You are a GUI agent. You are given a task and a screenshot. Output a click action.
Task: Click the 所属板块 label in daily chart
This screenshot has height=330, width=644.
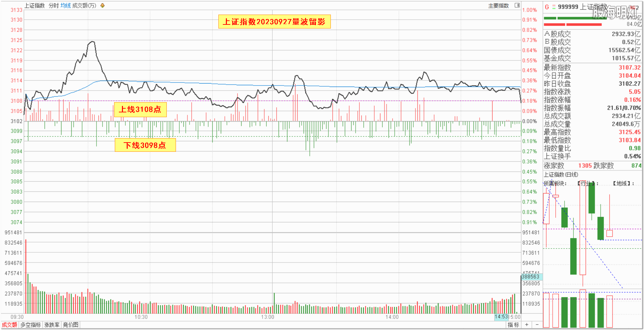point(555,183)
